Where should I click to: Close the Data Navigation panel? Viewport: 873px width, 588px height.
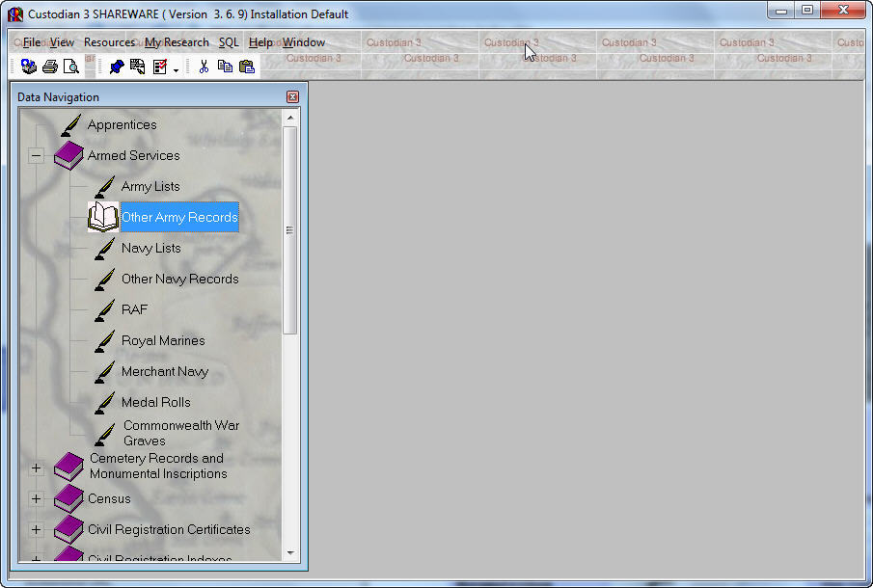click(292, 97)
